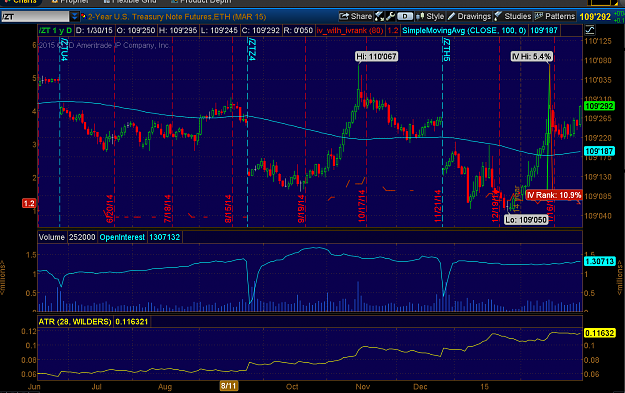
Task: Click the 10/17/14 expiration date marker
Action: pos(362,206)
